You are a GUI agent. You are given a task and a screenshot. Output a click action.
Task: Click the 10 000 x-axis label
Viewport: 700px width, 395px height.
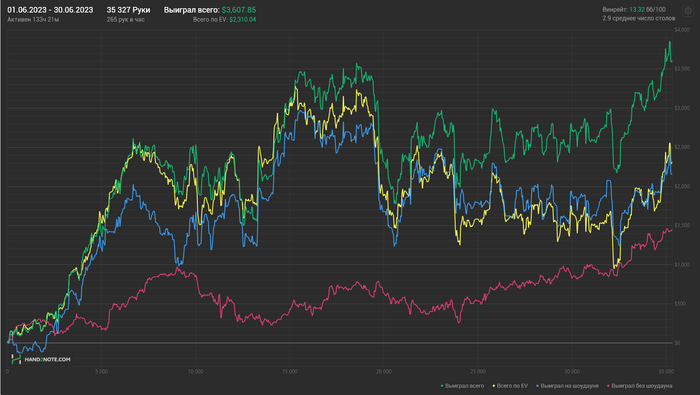[196, 371]
